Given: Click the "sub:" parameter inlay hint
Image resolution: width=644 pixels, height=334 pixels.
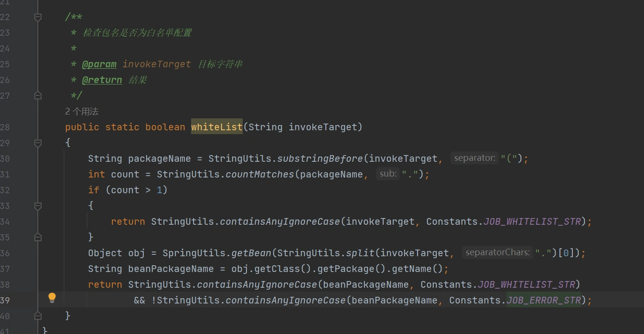Looking at the screenshot, I should coord(388,174).
